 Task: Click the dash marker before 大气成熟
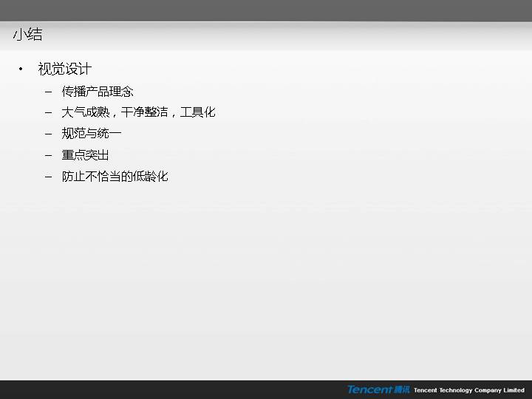click(48, 112)
